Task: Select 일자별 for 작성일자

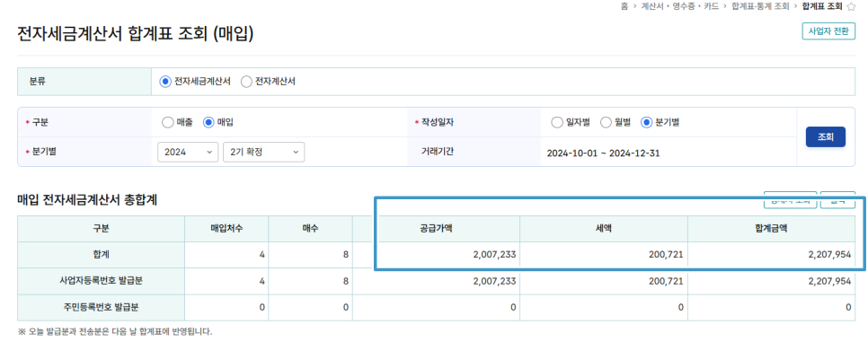Action: pyautogui.click(x=557, y=122)
